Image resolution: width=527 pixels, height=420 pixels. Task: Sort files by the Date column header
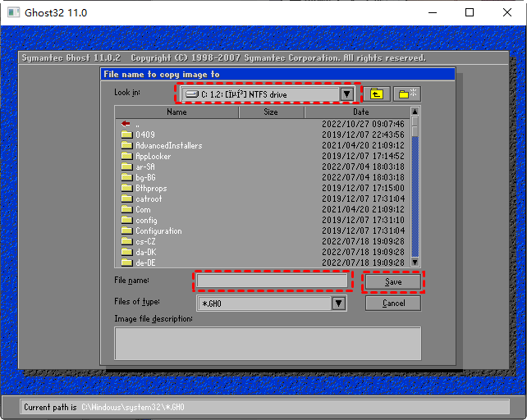point(360,112)
